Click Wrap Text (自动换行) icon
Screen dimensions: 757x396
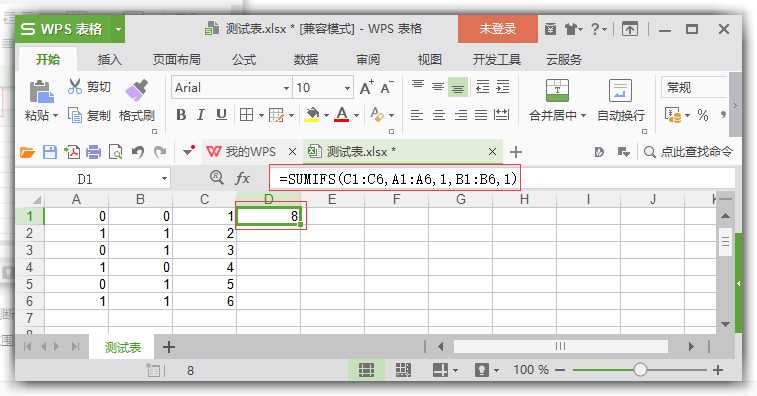click(620, 91)
